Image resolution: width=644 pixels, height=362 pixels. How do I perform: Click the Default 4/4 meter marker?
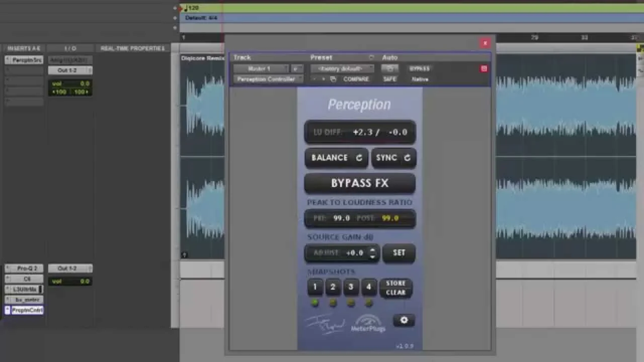(x=201, y=18)
